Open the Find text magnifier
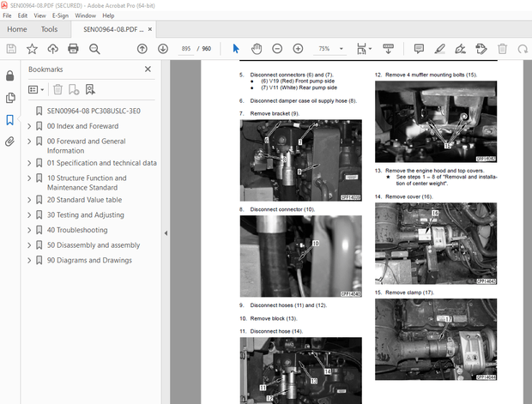532x404 pixels. pos(94,49)
